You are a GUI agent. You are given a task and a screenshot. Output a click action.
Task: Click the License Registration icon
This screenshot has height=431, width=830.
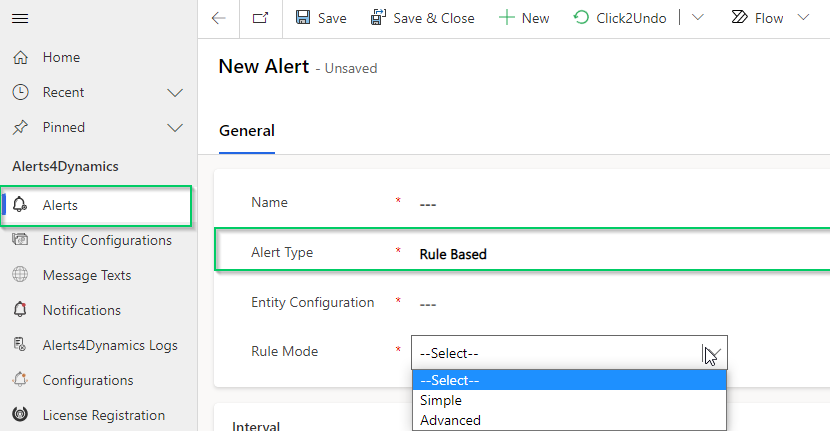click(20, 415)
